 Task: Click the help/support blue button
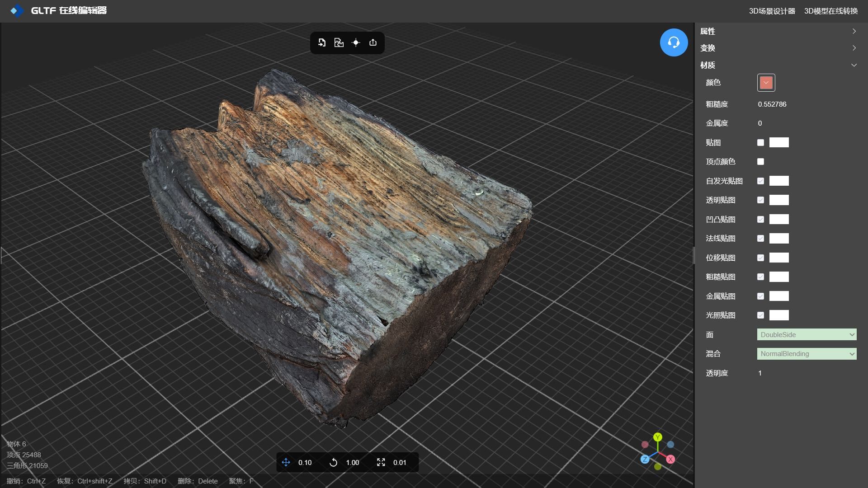(x=674, y=42)
